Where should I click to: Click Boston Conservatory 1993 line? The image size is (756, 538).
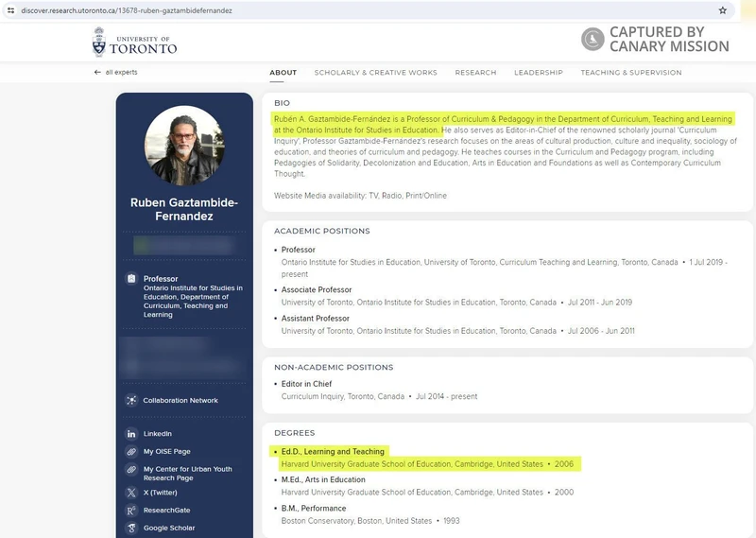(x=370, y=521)
